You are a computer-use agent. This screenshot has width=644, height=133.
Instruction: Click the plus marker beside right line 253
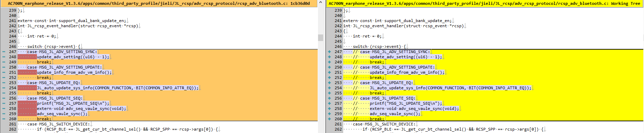tap(329, 83)
